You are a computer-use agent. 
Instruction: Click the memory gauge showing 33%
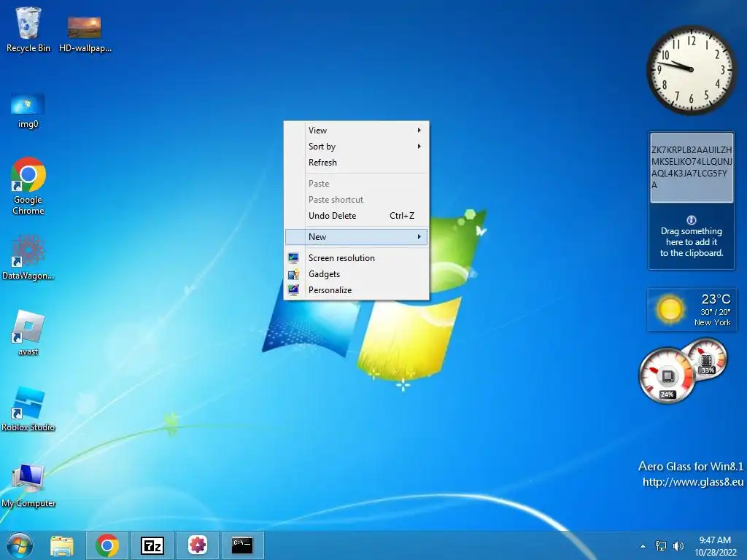708,358
